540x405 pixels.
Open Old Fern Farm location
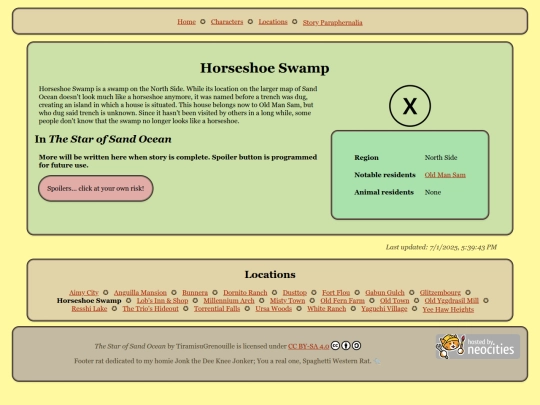(x=342, y=301)
